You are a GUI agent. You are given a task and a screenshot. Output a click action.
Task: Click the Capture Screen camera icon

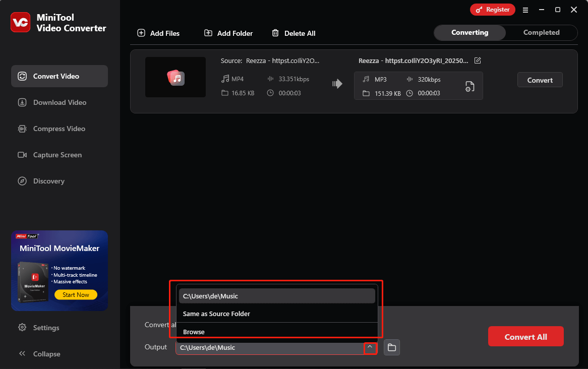pos(22,155)
